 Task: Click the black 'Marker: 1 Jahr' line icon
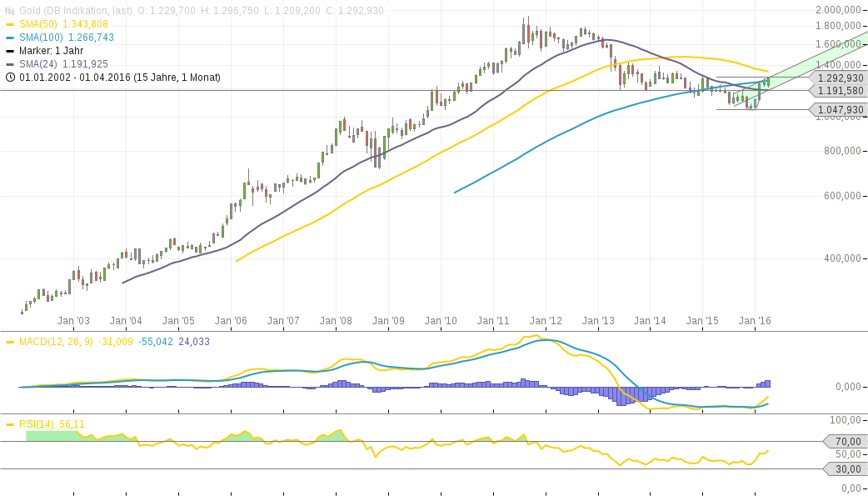click(x=12, y=49)
